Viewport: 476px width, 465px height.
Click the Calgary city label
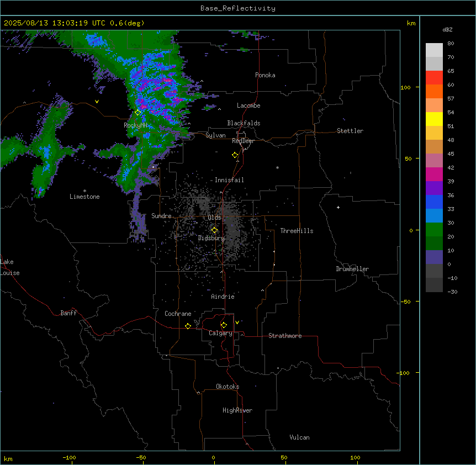(x=220, y=333)
